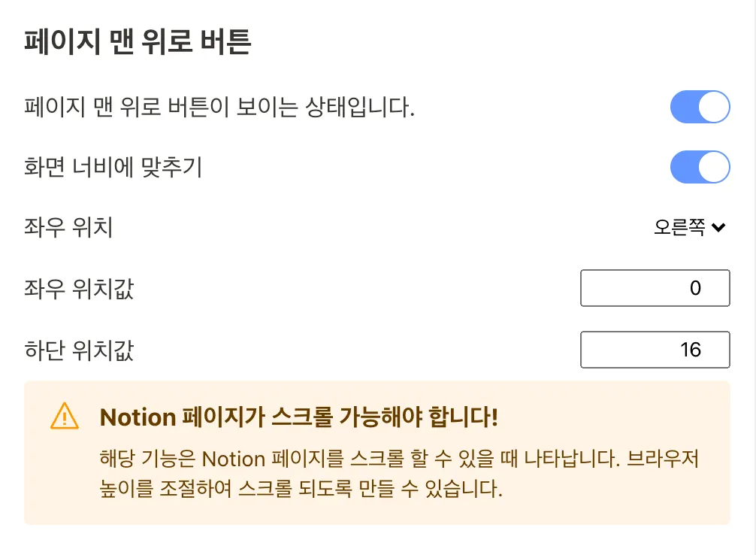Click the 좌우 위치값 label text

[79, 288]
